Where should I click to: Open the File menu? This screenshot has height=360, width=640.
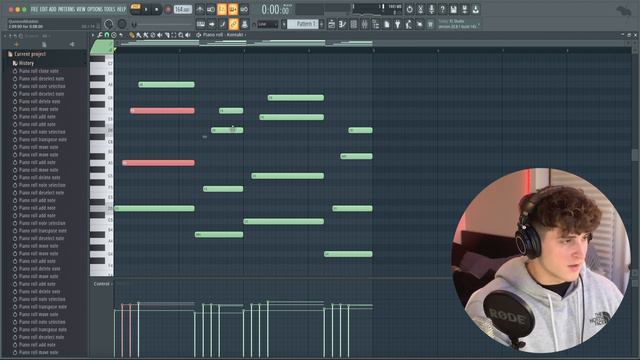34,9
